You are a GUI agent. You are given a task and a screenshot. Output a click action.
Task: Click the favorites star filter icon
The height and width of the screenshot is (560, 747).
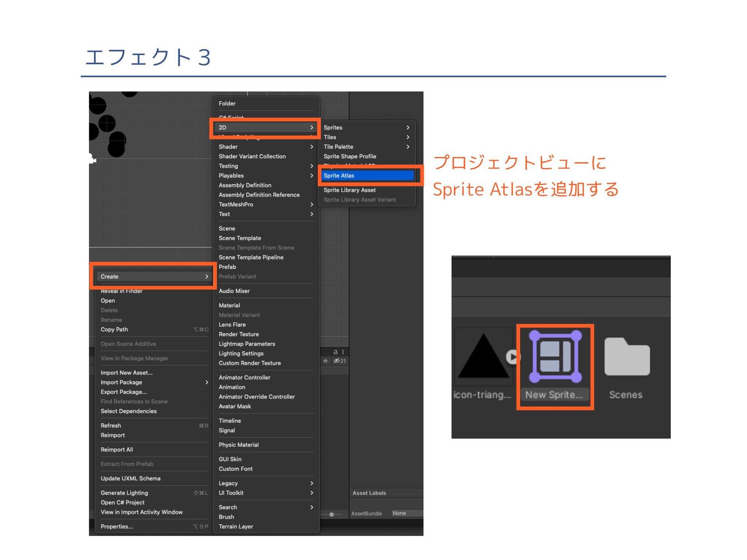click(x=326, y=361)
